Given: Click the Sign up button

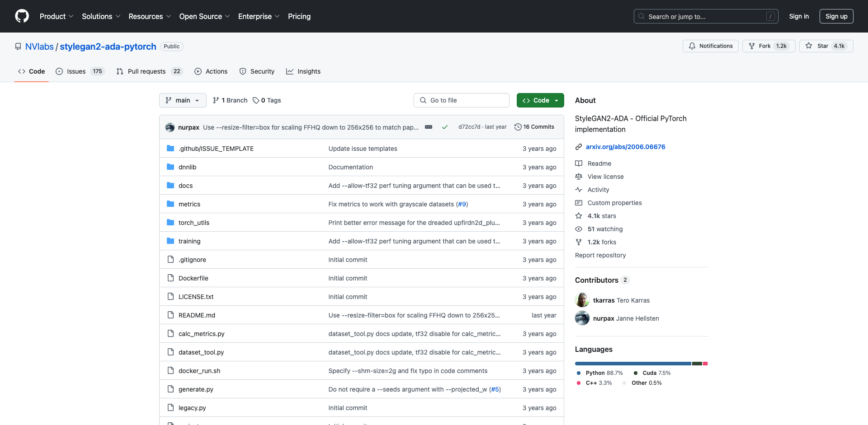Looking at the screenshot, I should 836,16.
